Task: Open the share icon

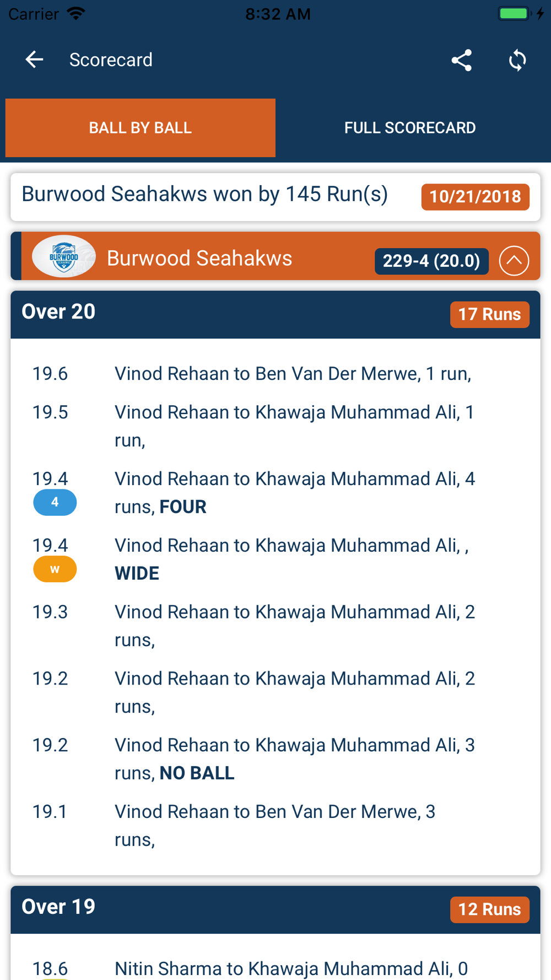Action: [x=461, y=60]
